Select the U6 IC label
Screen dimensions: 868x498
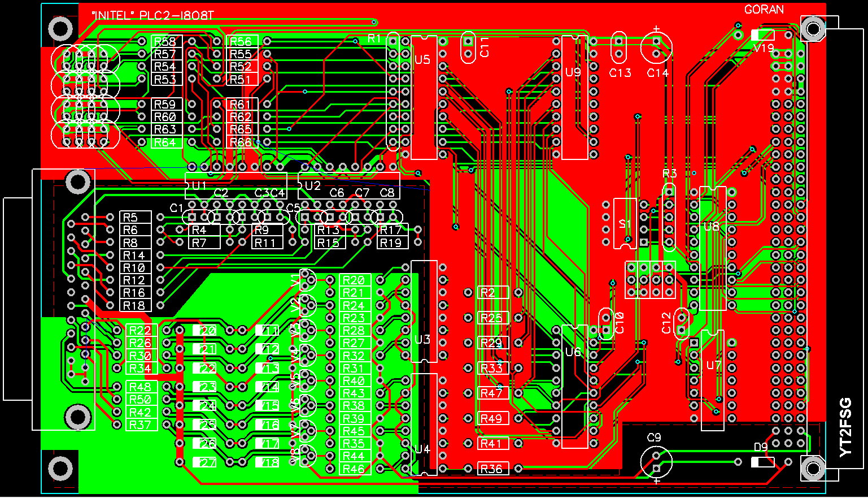tap(573, 352)
